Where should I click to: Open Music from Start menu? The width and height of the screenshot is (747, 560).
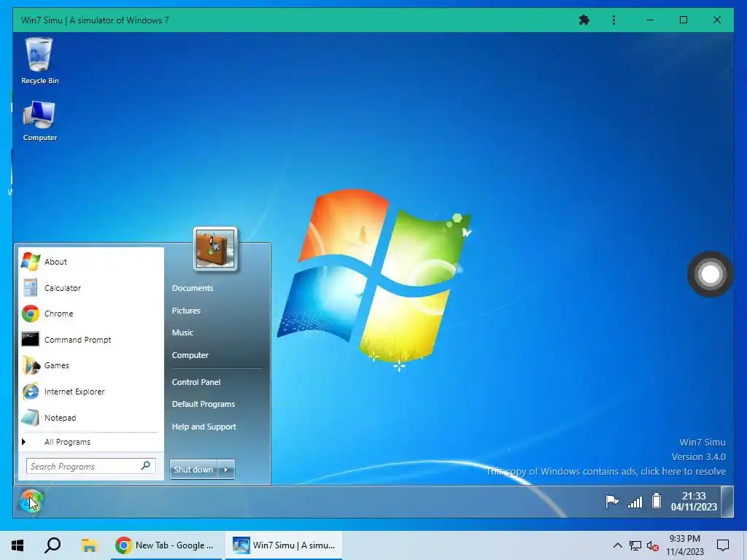click(x=182, y=332)
